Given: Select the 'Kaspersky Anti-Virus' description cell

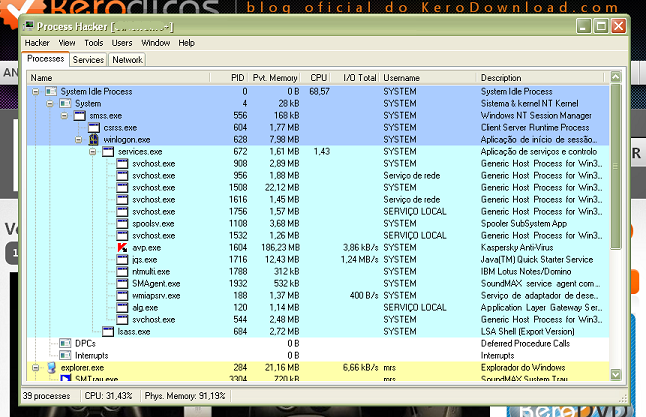Looking at the screenshot, I should pos(517,247).
